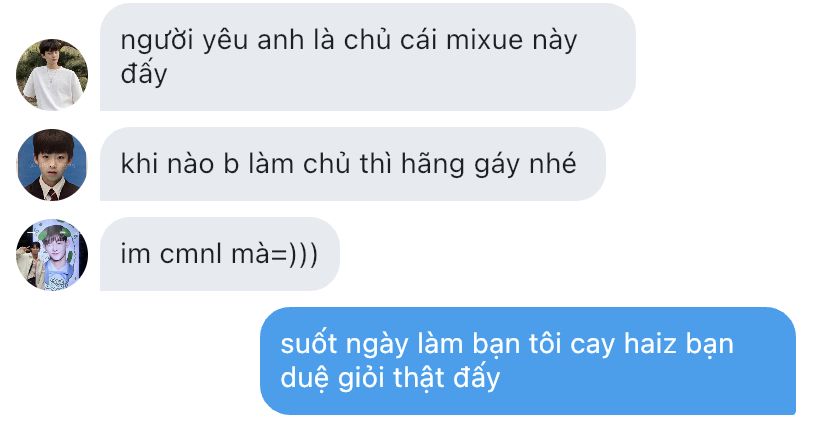Click 'làm chủ' in the second message

299,164
